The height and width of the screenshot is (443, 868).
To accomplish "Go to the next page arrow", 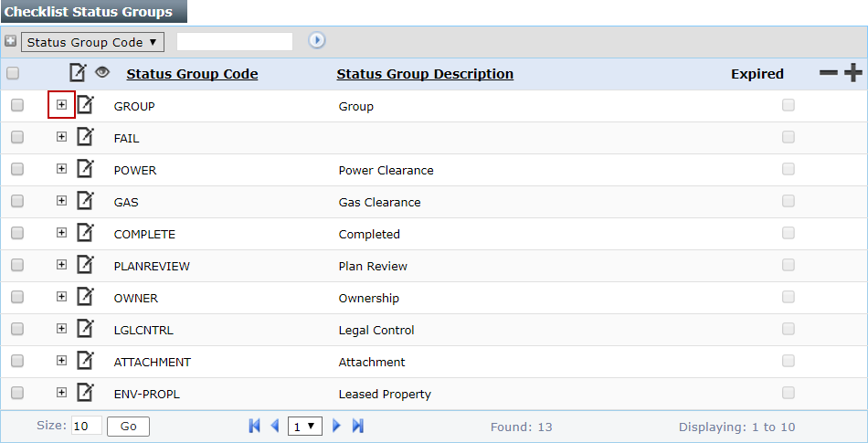I will click(x=336, y=426).
